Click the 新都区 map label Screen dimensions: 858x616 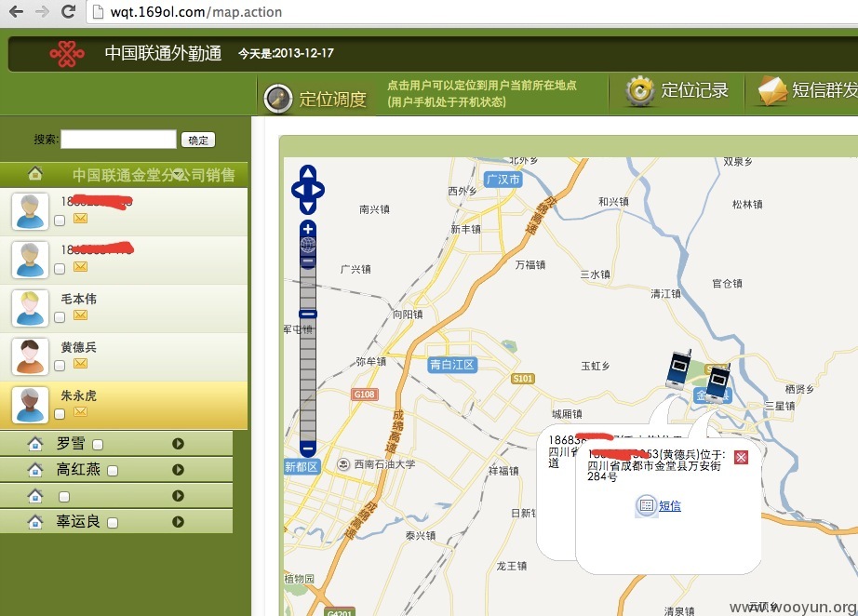click(301, 466)
